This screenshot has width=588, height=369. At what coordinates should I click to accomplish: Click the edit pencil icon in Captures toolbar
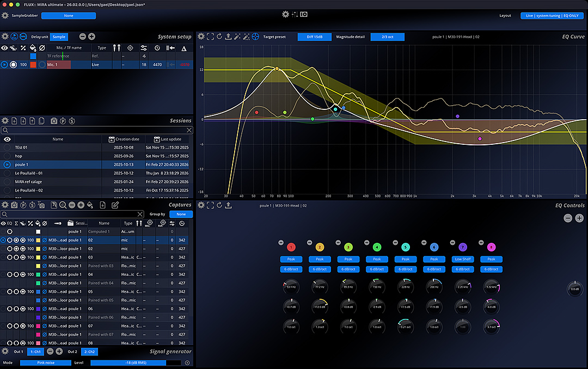pos(115,205)
